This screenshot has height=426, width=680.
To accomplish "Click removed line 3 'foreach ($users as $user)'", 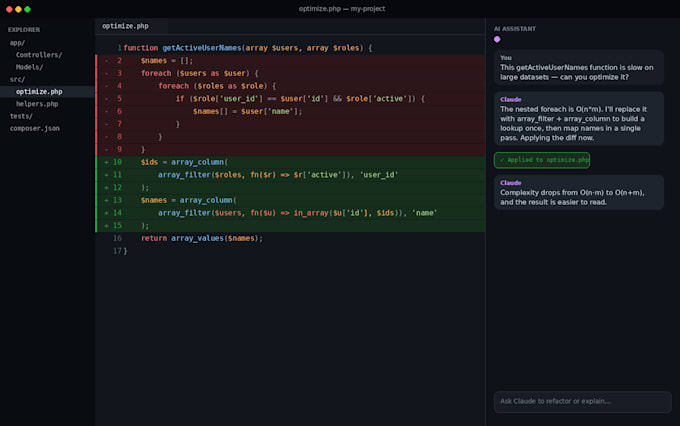I will [x=290, y=73].
